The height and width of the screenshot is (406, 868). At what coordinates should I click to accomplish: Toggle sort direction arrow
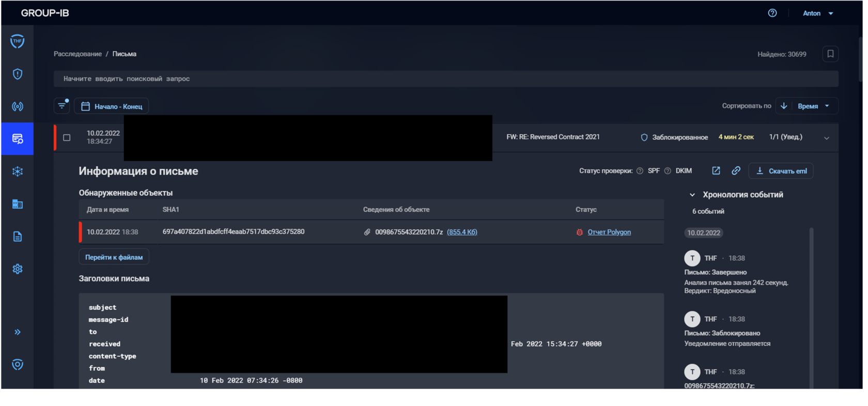pyautogui.click(x=784, y=106)
